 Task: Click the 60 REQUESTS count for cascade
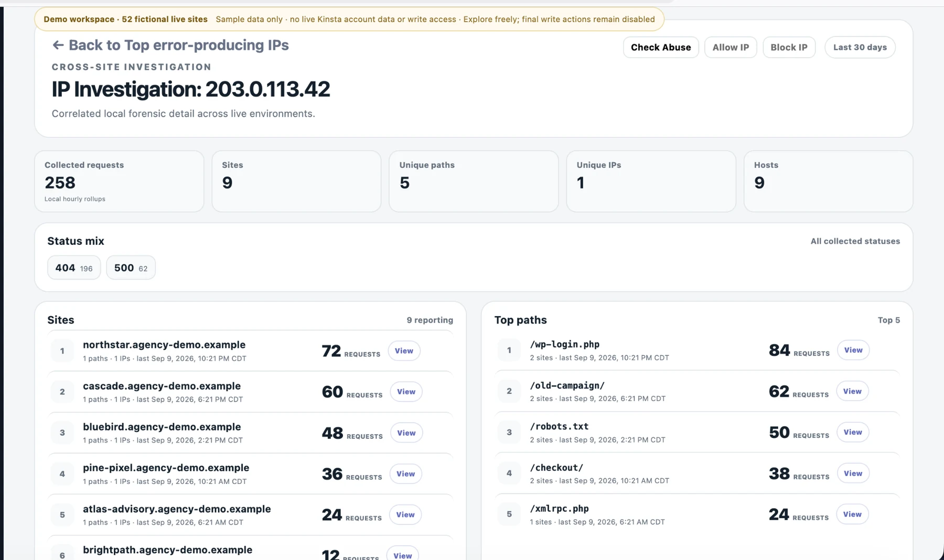tap(352, 392)
